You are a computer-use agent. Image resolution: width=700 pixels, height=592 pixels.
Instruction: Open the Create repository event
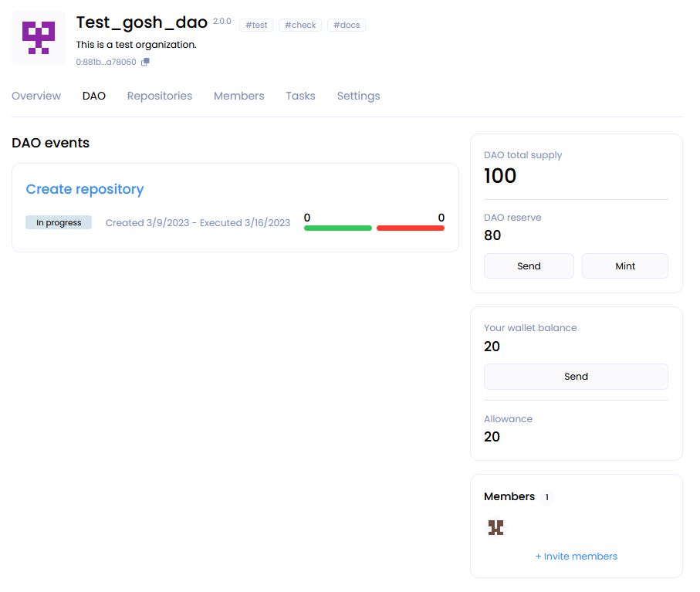coord(85,189)
